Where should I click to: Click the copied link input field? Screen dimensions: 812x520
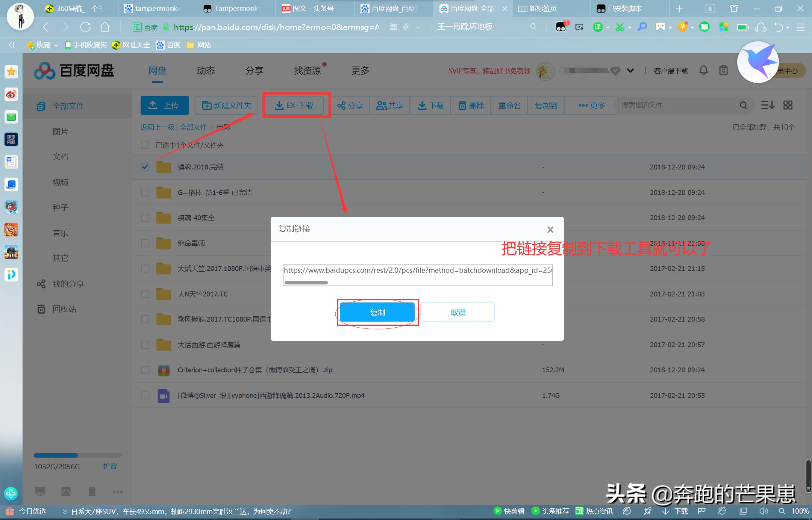(417, 274)
